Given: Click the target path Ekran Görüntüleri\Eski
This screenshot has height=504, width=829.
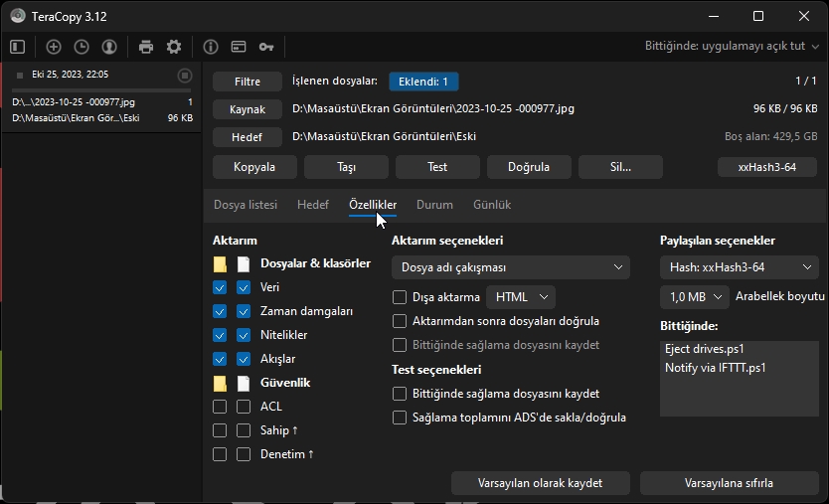Looking at the screenshot, I should coord(384,136).
